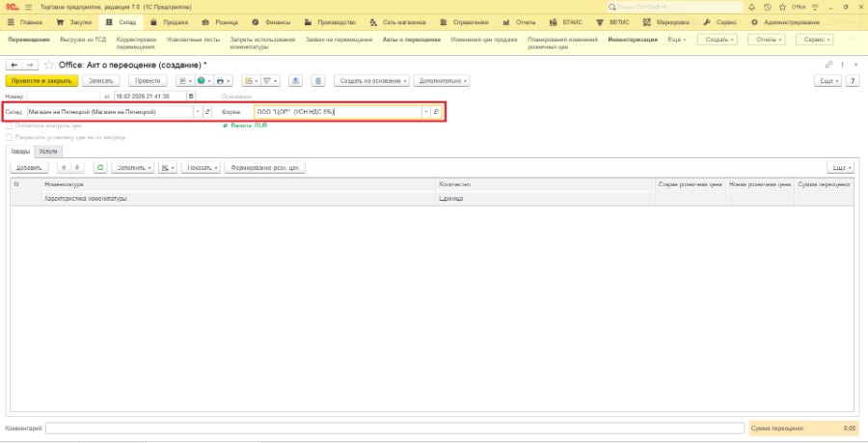Open the Продажи section

[169, 23]
